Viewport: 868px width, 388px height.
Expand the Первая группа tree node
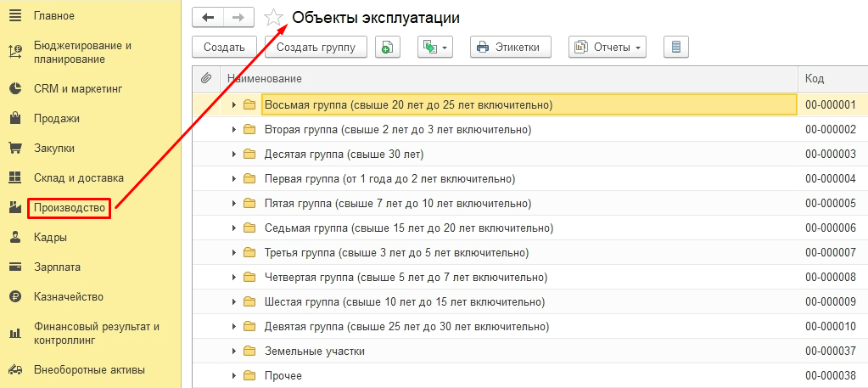(x=234, y=179)
